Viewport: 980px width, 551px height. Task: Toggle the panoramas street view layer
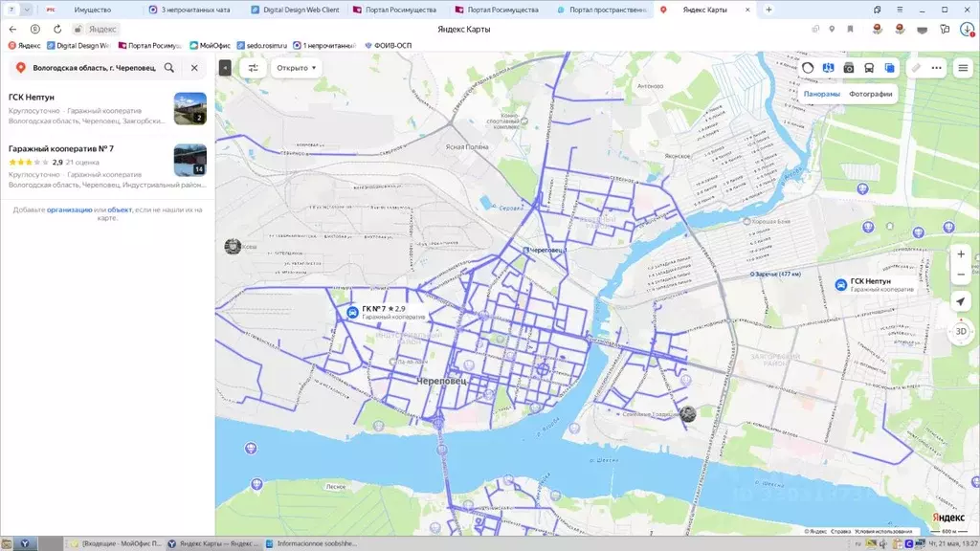pyautogui.click(x=828, y=68)
